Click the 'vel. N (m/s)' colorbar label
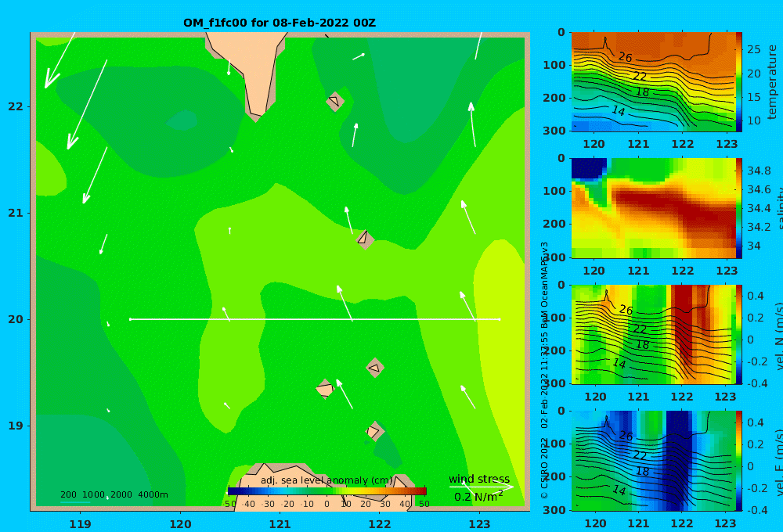 click(778, 336)
